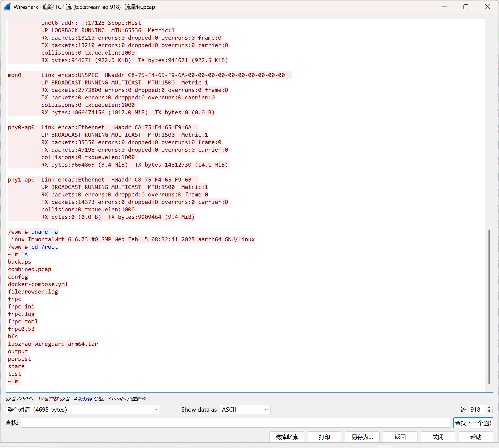Click the 另存为… save as button
This screenshot has height=448, width=499.
pyautogui.click(x=362, y=437)
